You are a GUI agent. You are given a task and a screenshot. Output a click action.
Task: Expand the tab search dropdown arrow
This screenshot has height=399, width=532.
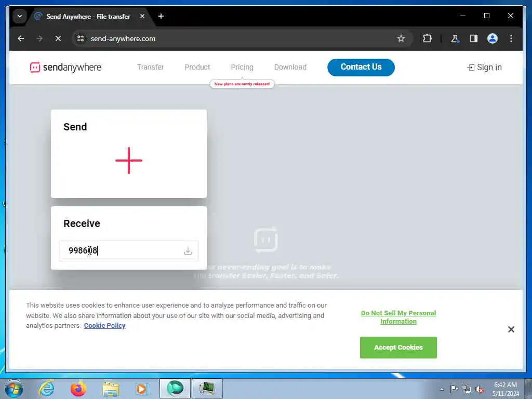coord(20,16)
